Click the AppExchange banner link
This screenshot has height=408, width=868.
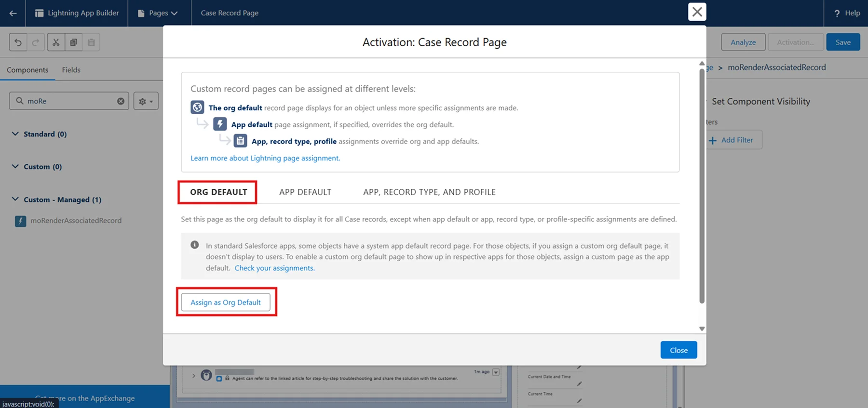click(x=85, y=398)
